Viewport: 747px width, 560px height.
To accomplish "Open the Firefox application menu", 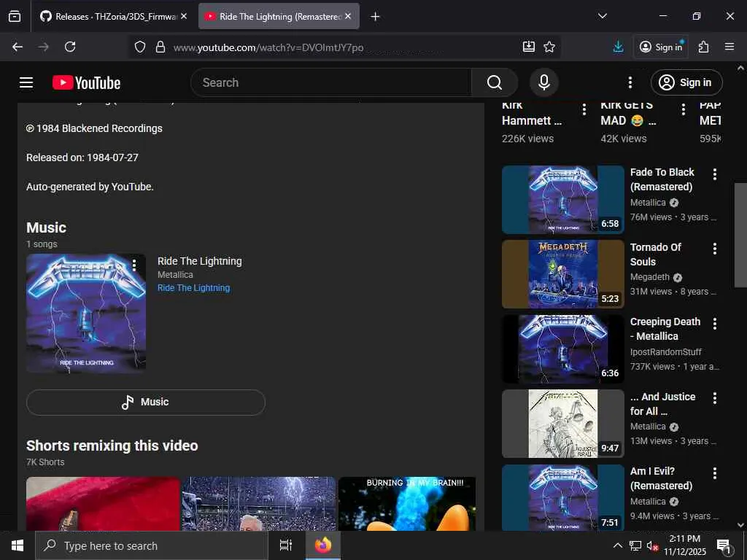I will 729,47.
